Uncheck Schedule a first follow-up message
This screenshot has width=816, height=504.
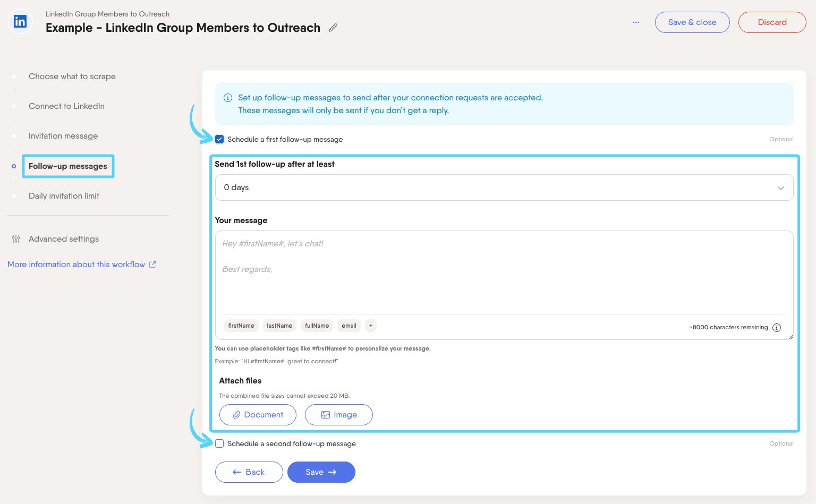click(219, 139)
